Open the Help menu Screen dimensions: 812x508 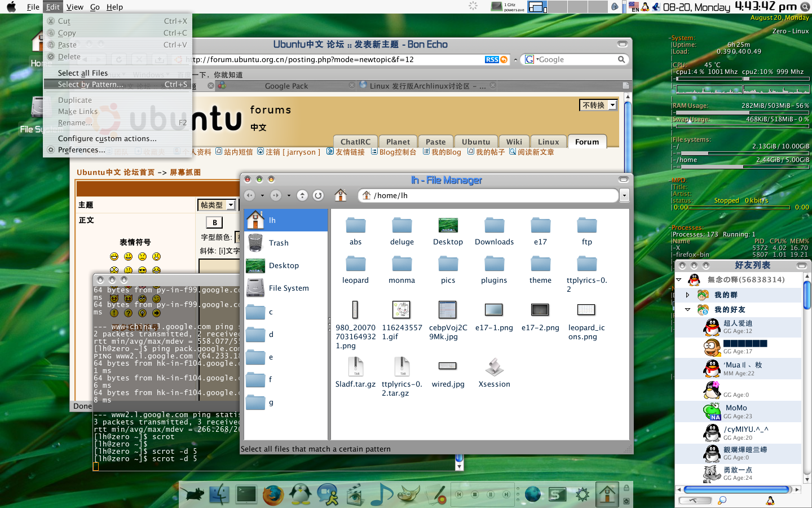click(x=114, y=7)
